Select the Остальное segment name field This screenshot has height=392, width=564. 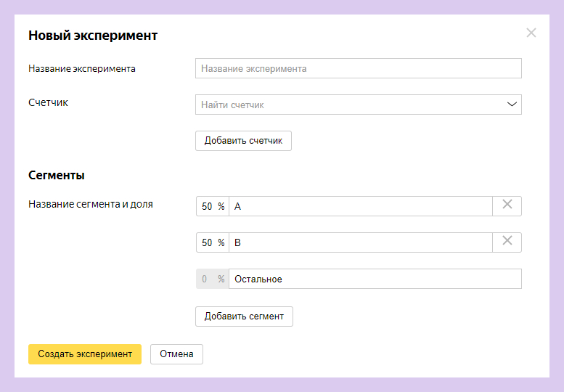click(375, 279)
